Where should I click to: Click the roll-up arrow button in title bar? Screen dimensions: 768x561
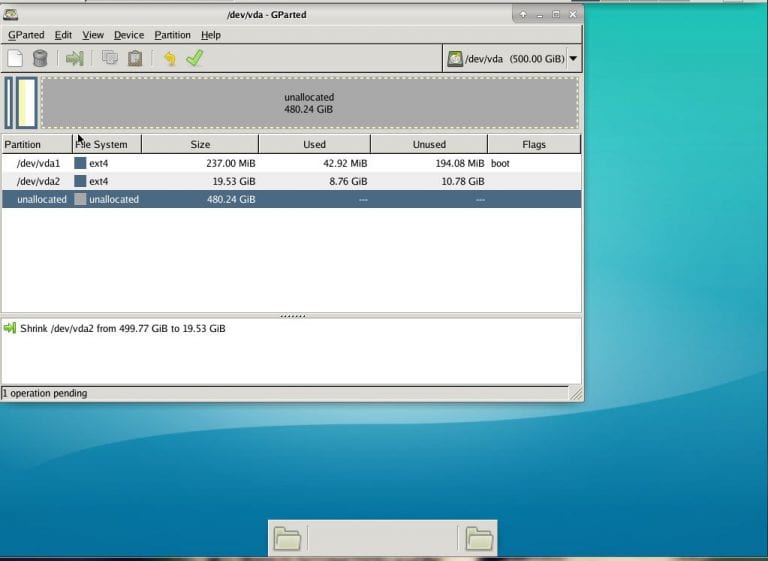523,15
